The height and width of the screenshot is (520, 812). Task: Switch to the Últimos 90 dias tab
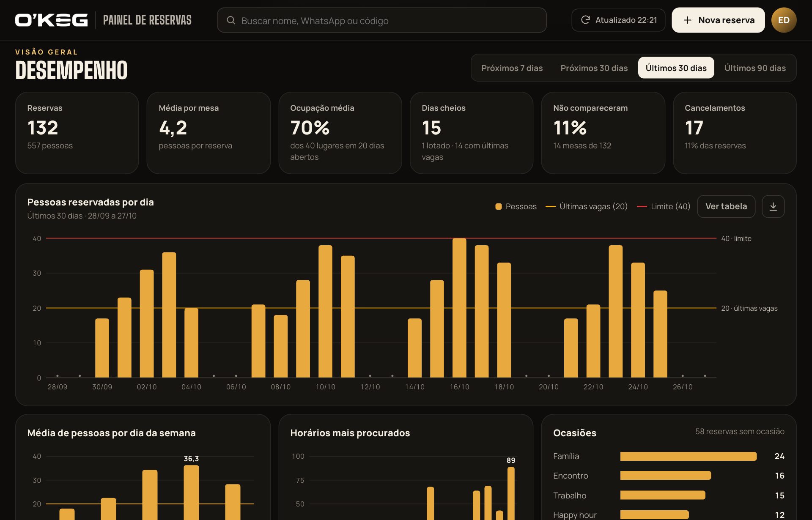point(755,68)
